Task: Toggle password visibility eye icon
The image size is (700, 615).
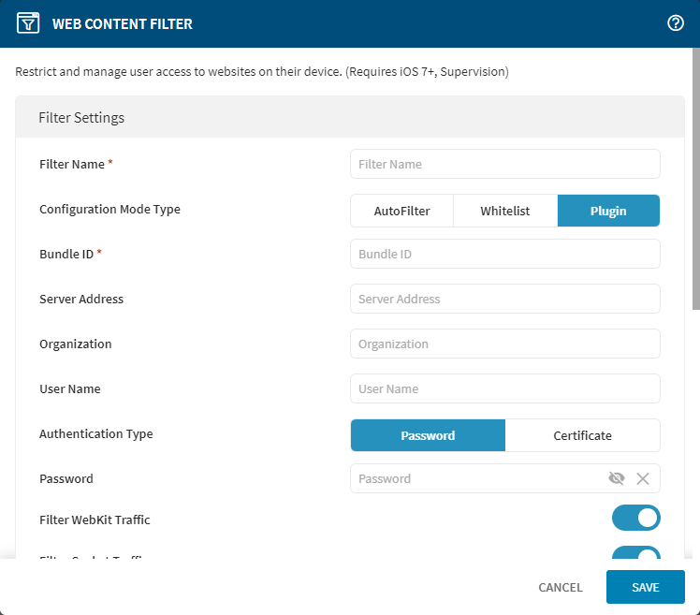Action: coord(616,478)
